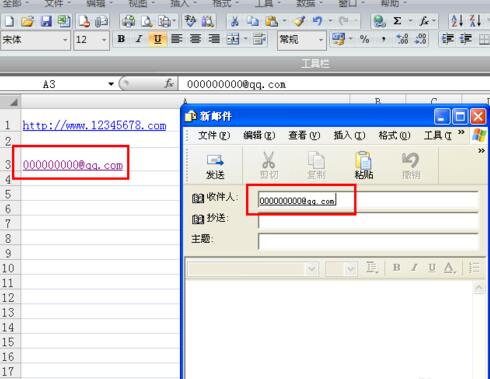Toggle Italic formatting in Excel toolbar
490x379 pixels.
click(139, 39)
